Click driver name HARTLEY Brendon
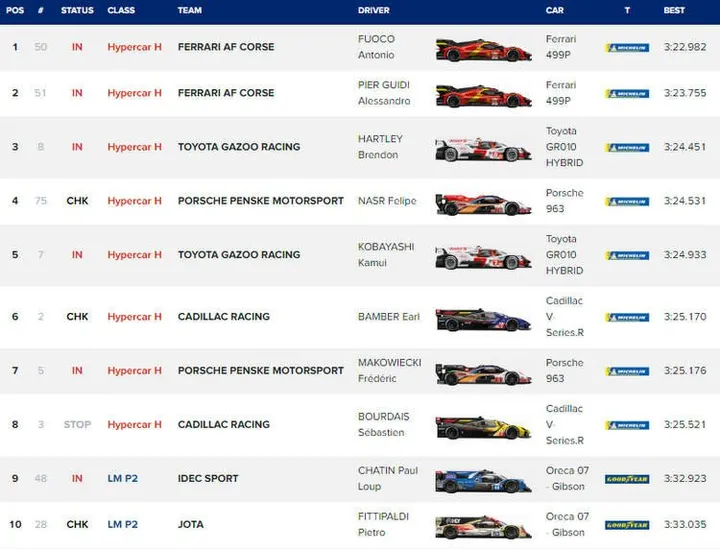This screenshot has height=549, width=720. 381,147
